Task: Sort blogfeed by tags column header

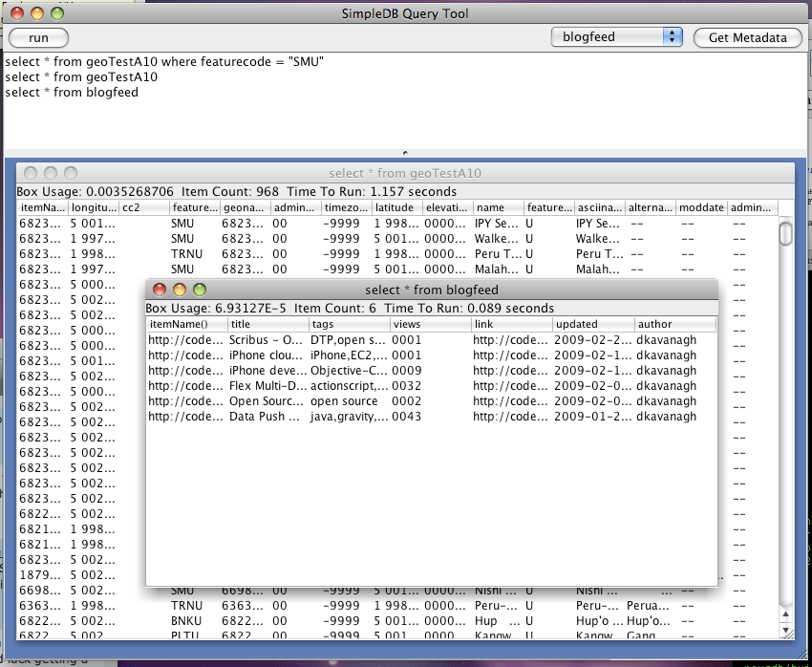Action: click(350, 324)
